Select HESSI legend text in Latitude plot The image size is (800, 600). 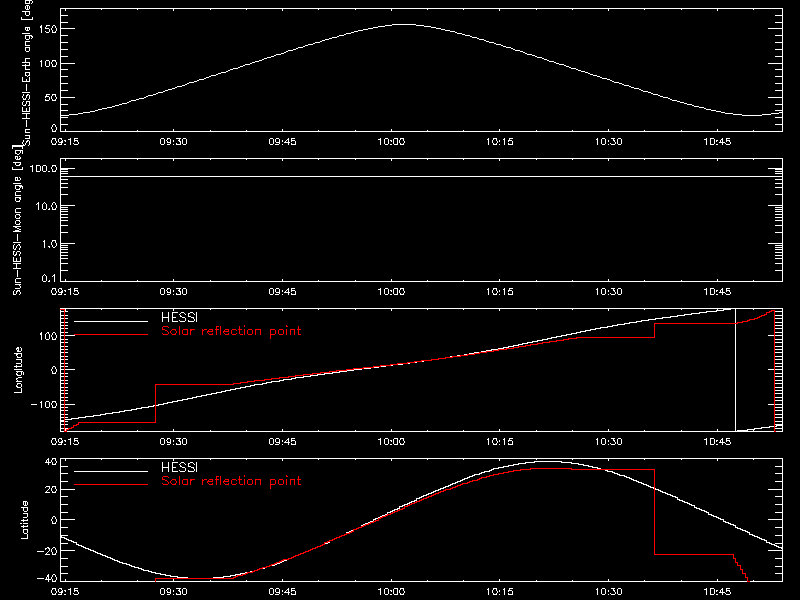179,467
